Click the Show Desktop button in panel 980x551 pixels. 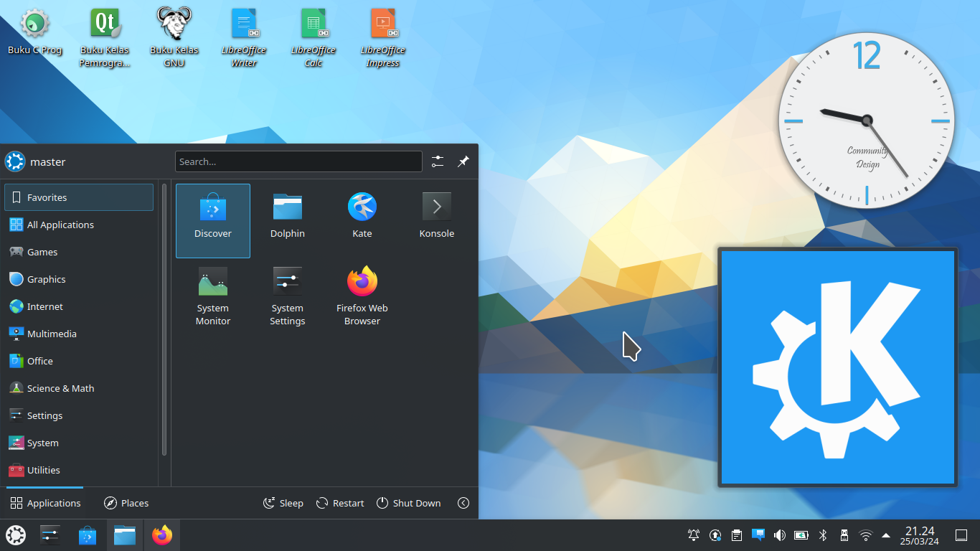pyautogui.click(x=961, y=535)
